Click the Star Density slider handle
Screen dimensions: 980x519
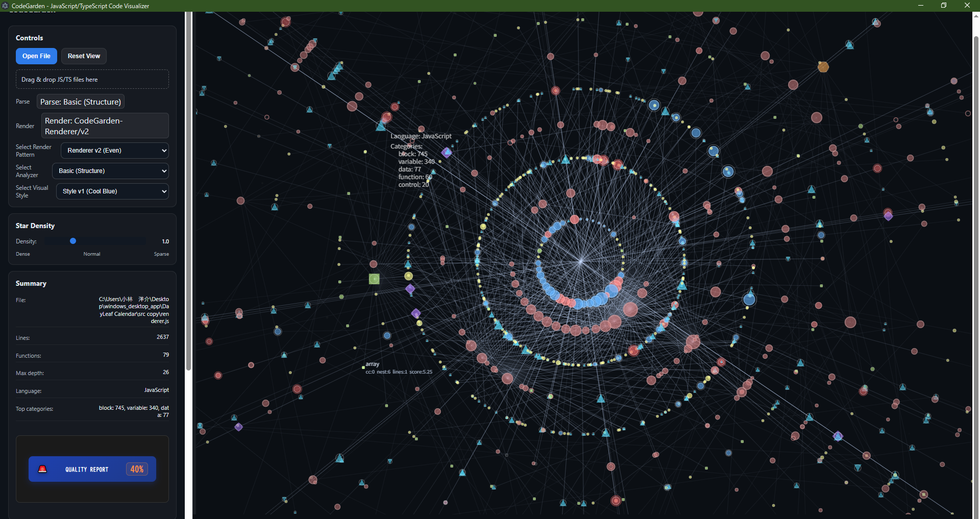click(73, 240)
